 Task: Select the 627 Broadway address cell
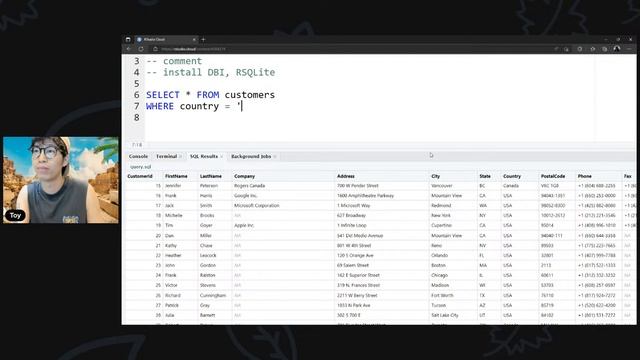point(351,216)
